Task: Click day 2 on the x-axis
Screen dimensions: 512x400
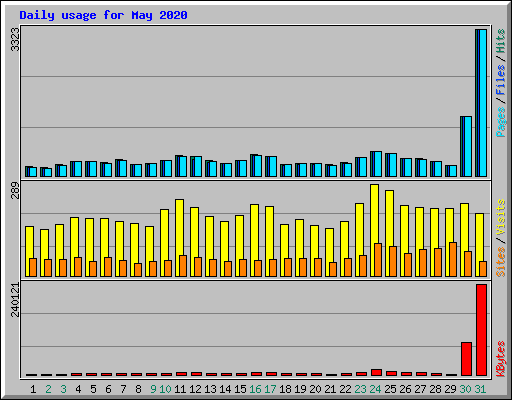Action: click(48, 389)
